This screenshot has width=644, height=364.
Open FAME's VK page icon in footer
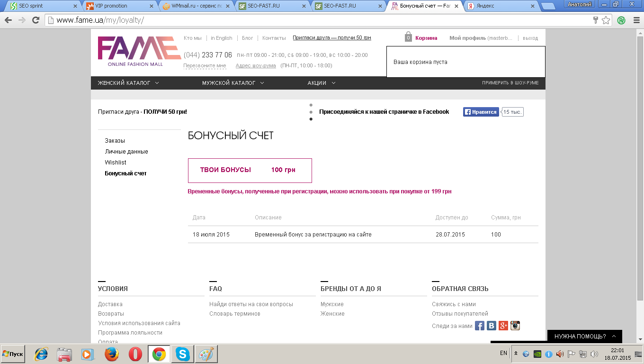tap(492, 326)
